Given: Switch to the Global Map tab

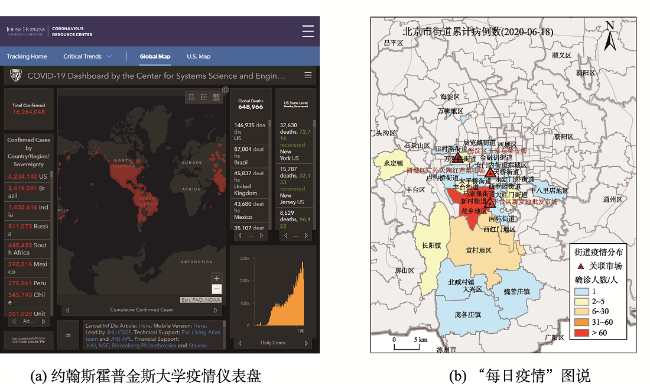Looking at the screenshot, I should [x=155, y=56].
